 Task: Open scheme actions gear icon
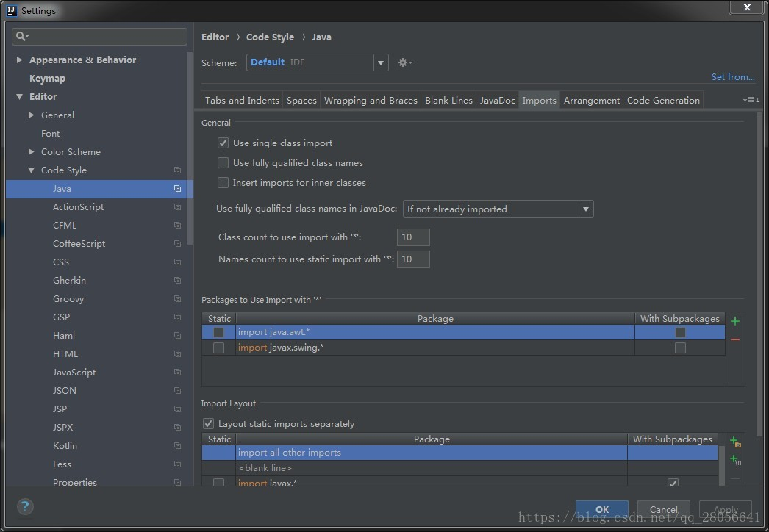click(x=404, y=62)
